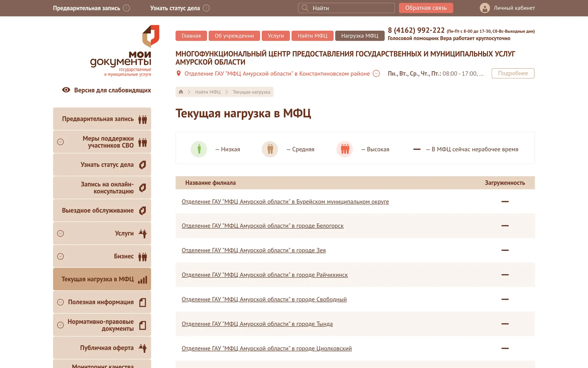This screenshot has height=368, width=588.
Task: Click the user avatar icon for Личный кабинет
Action: pyautogui.click(x=485, y=8)
